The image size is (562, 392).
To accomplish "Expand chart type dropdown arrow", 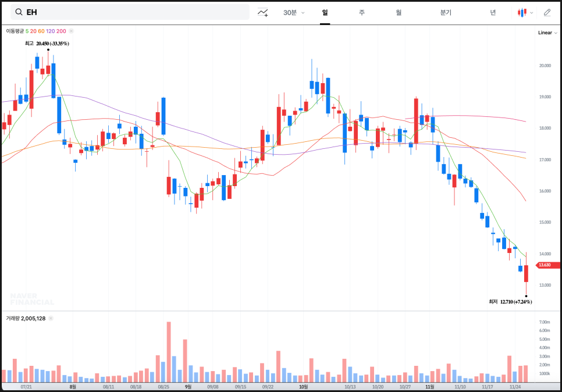I will [x=532, y=12].
